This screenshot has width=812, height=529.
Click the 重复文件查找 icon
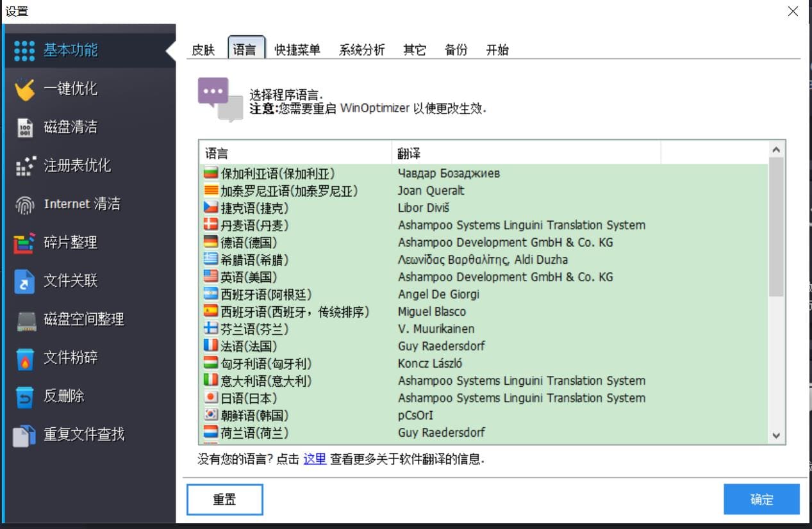click(24, 435)
